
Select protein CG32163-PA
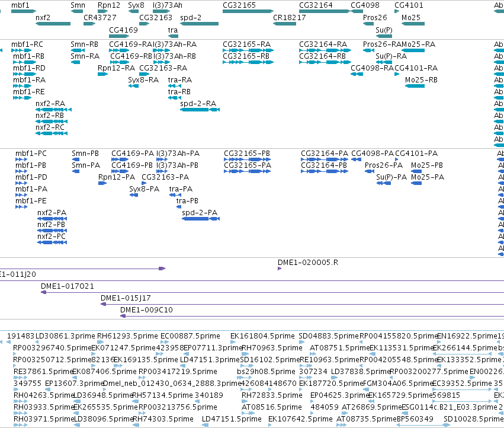165,177
